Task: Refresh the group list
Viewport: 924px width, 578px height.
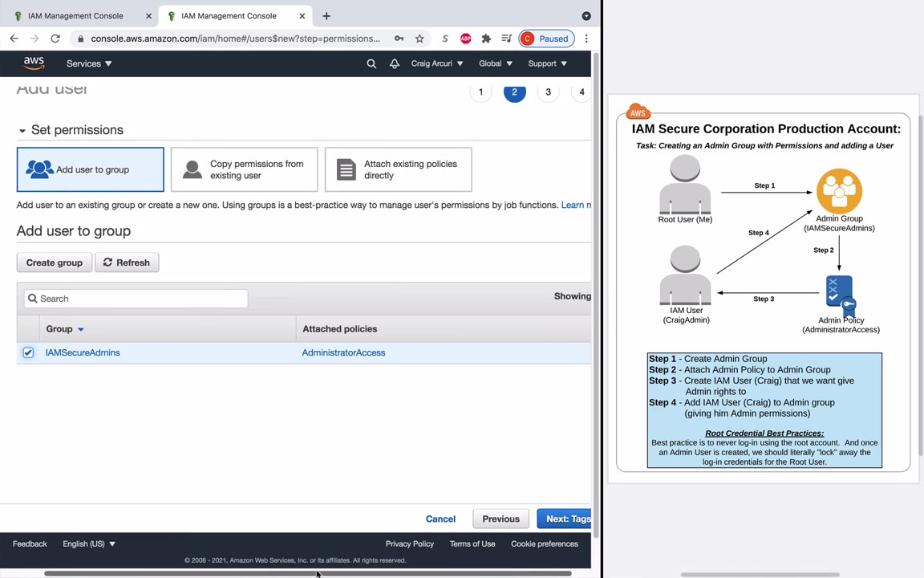Action: click(x=127, y=263)
